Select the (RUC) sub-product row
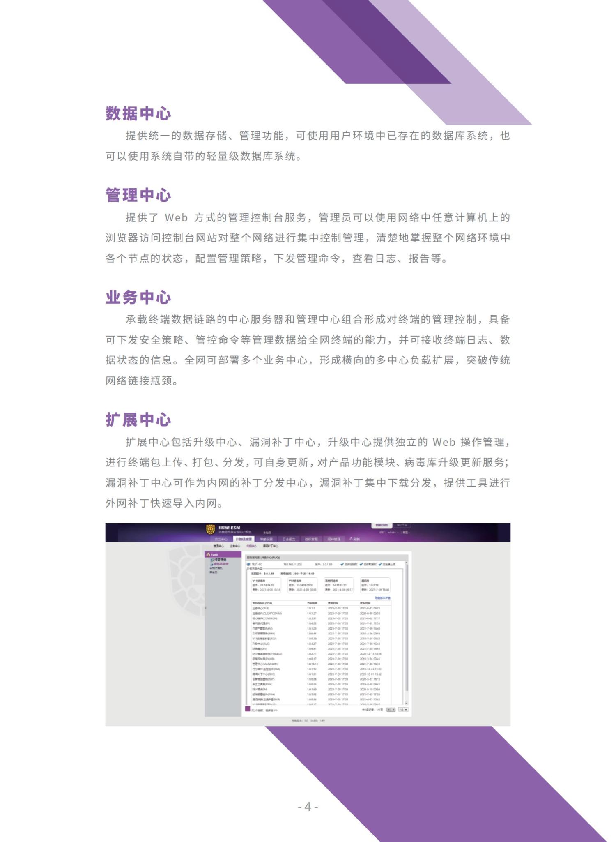Image resolution: width=616 pixels, height=842 pixels. [x=321, y=644]
